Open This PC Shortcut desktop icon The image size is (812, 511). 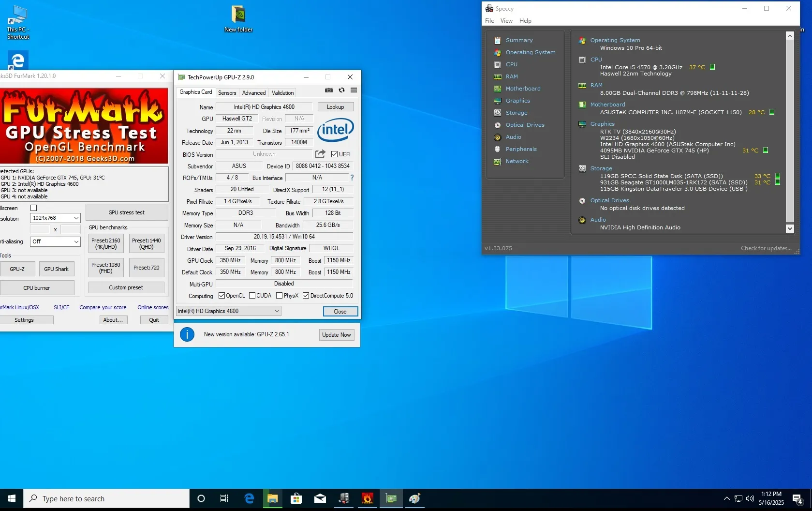click(x=18, y=23)
